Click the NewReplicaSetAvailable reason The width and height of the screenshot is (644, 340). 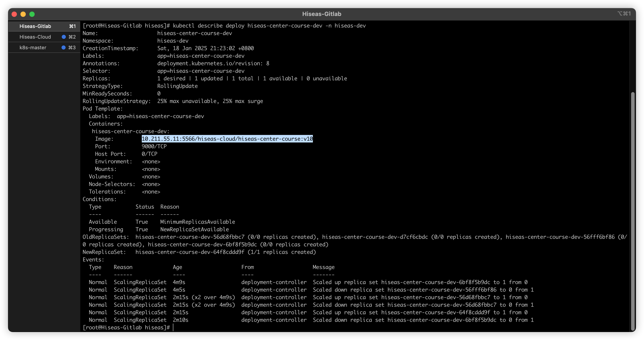click(194, 229)
